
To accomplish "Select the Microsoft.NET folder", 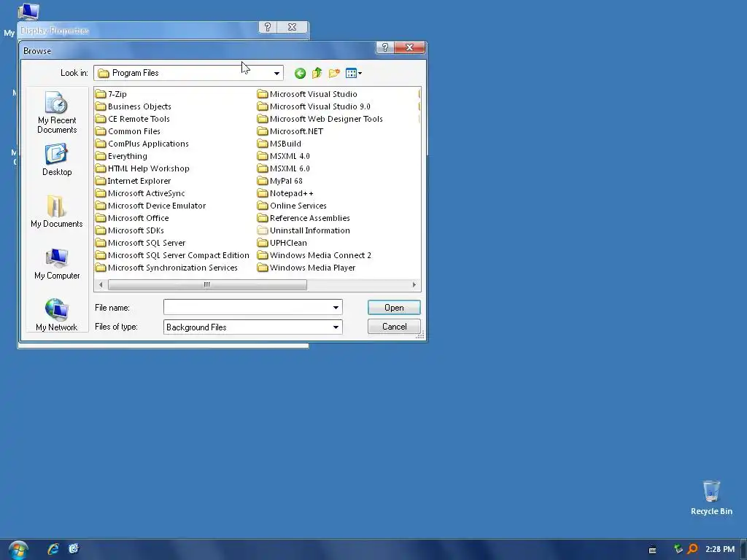I will [290, 131].
